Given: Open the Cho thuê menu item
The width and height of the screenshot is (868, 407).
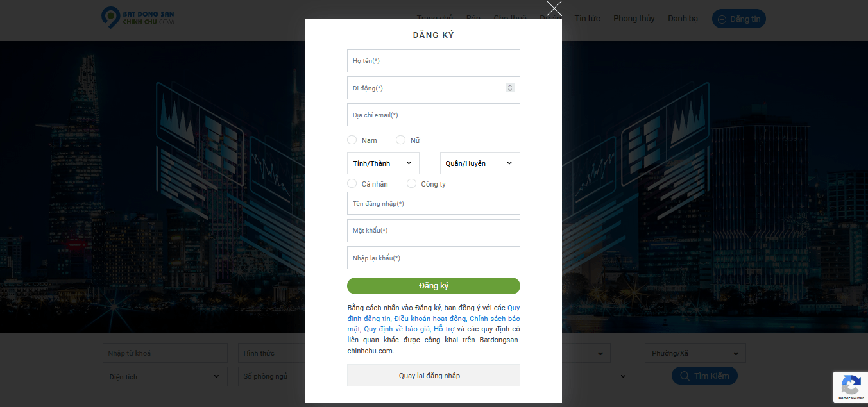Looking at the screenshot, I should pos(510,19).
